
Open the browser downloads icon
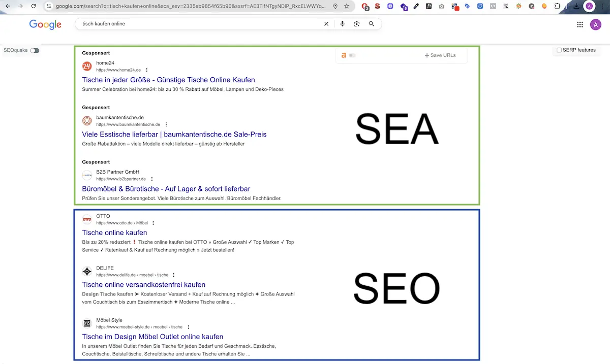pyautogui.click(x=576, y=6)
